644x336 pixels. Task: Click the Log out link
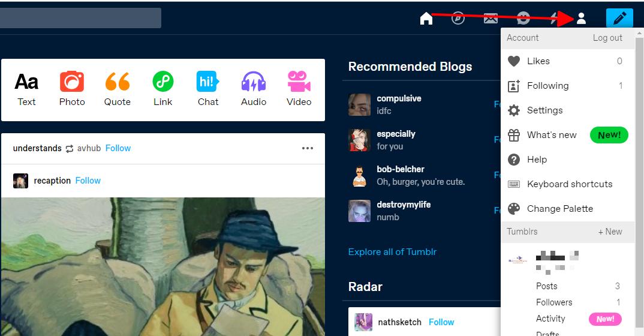click(x=607, y=38)
